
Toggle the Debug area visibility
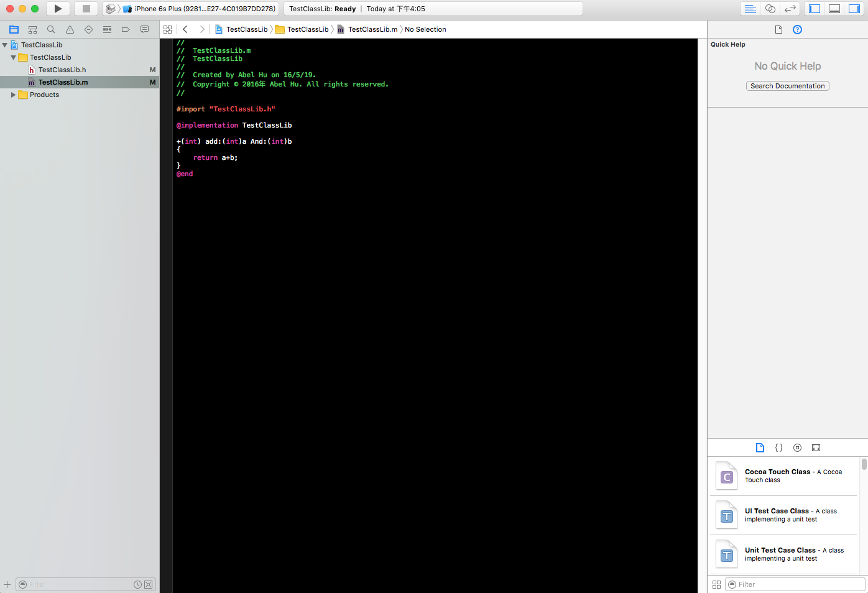tap(834, 9)
